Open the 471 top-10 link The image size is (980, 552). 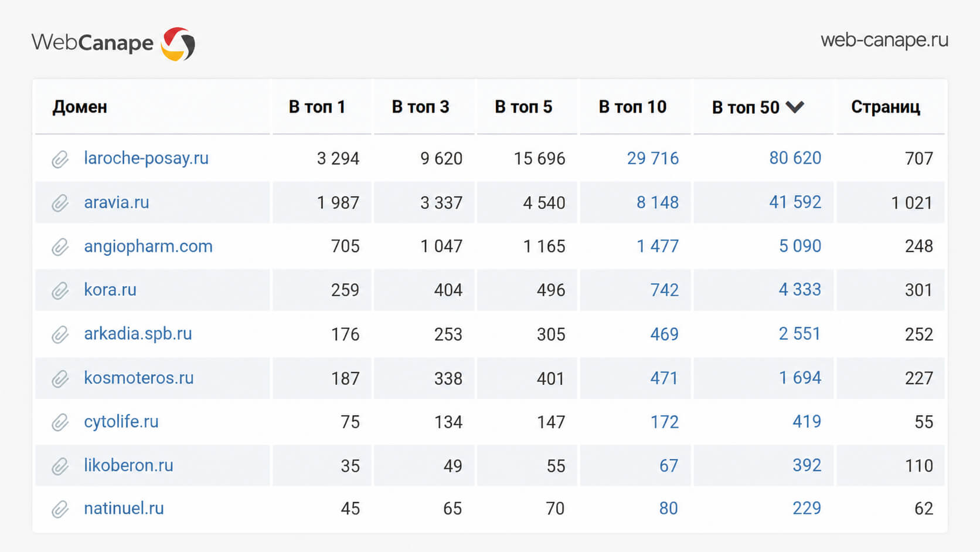click(x=664, y=378)
